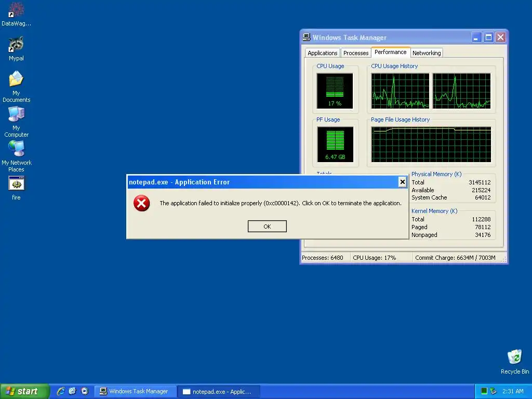
Task: Click the left CPU Usage History graph
Action: 400,91
